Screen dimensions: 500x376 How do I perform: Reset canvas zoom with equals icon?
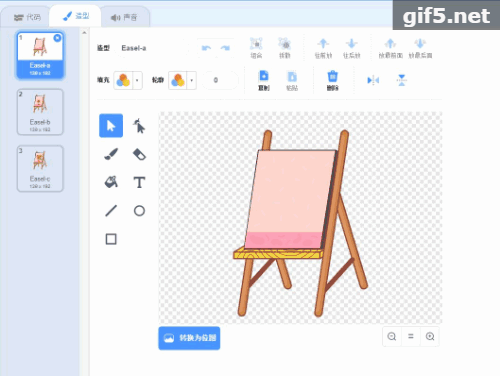[x=411, y=336]
